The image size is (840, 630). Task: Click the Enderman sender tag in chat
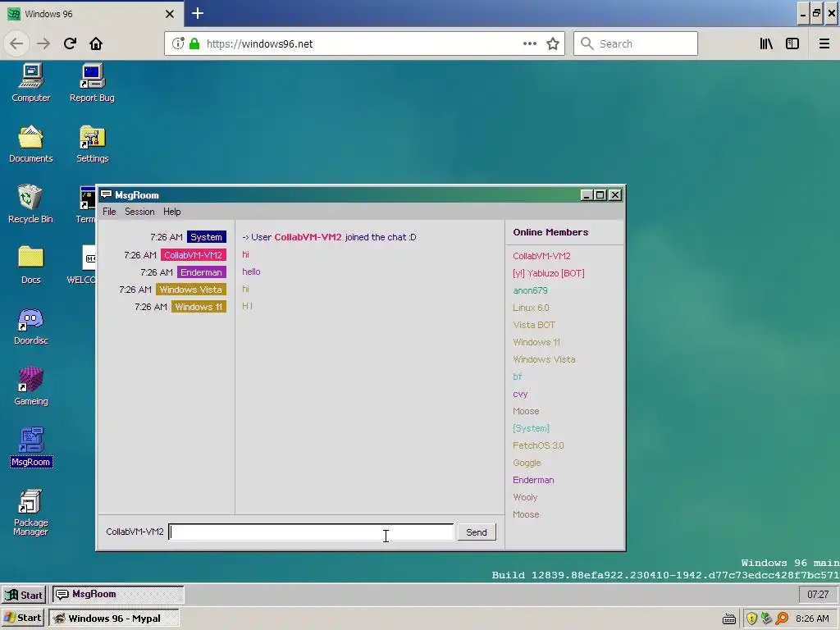pyautogui.click(x=201, y=272)
